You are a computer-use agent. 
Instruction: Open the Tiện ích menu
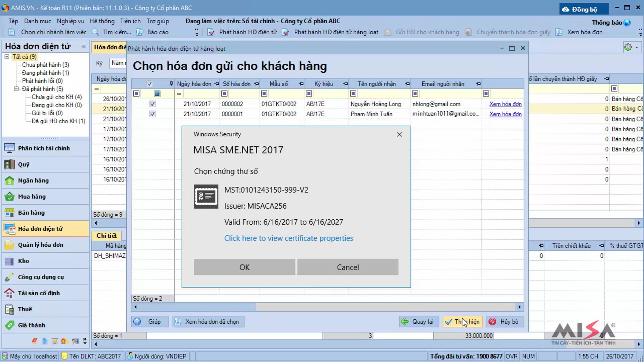(130, 21)
